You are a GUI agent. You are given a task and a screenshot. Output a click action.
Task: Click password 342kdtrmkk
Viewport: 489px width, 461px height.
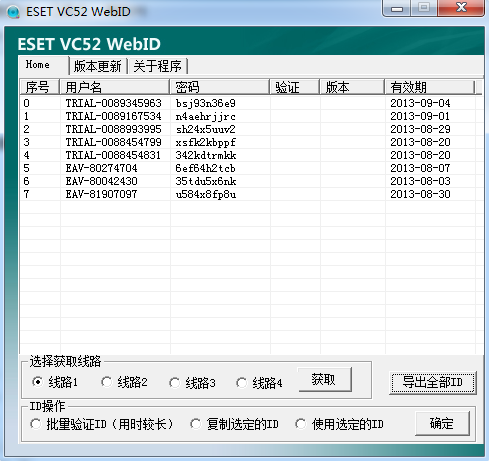tap(206, 155)
